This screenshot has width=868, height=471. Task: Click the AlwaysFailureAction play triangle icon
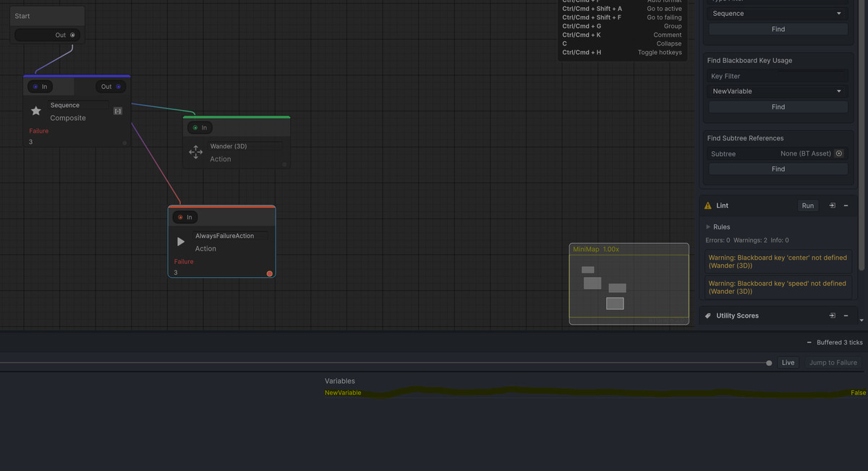[x=181, y=242]
